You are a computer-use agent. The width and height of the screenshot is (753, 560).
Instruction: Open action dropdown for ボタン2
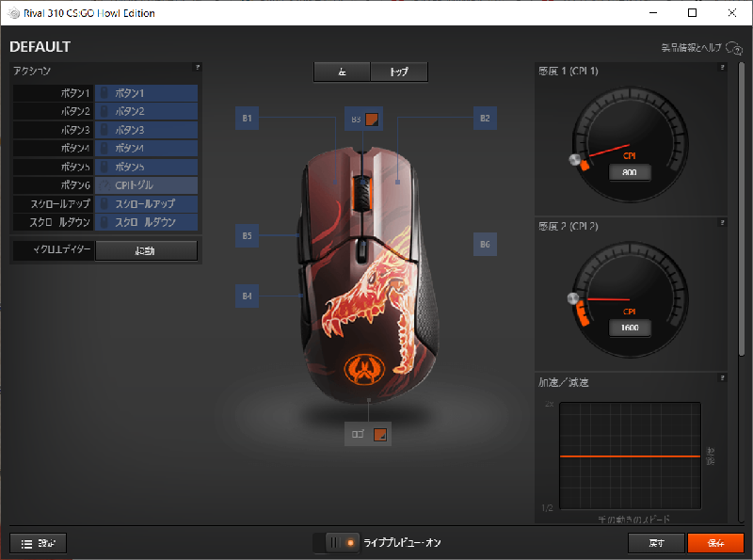tap(147, 111)
